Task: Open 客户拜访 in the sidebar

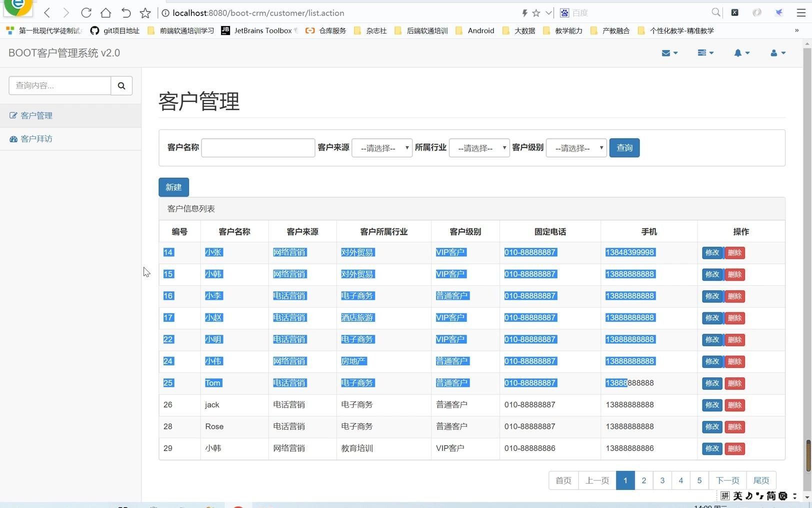Action: 70,139
